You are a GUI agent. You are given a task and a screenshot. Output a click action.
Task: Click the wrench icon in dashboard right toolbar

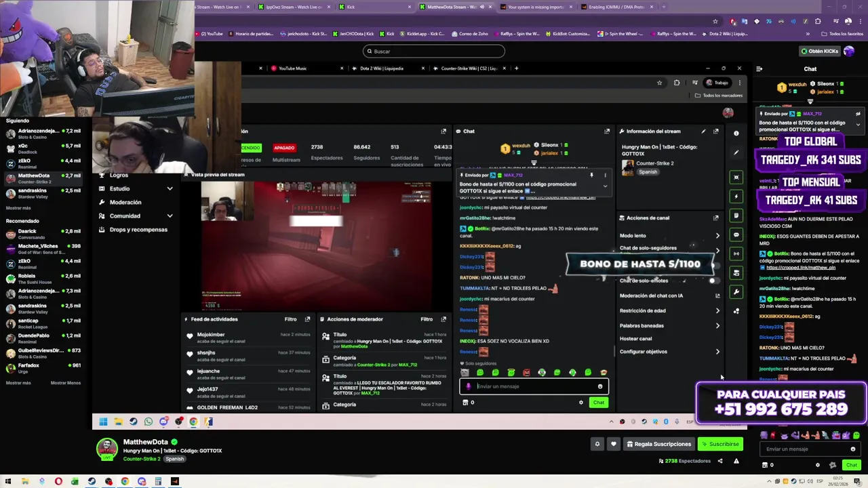736,291
